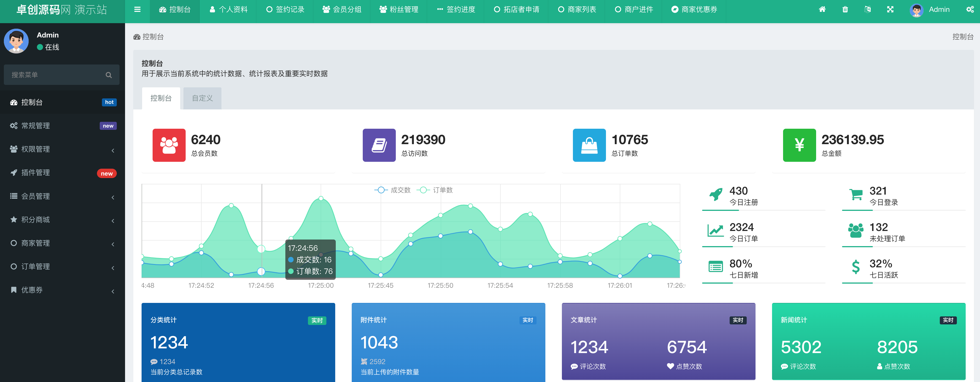Image resolution: width=980 pixels, height=382 pixels.
Task: Open the 会员分组 top navigation tab
Action: click(342, 10)
